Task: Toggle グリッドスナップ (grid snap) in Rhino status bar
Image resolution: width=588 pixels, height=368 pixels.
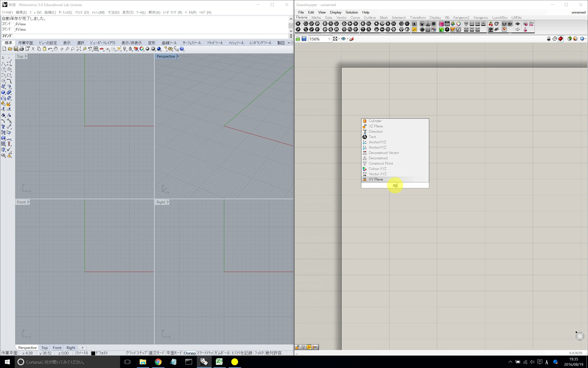Action: pos(137,353)
